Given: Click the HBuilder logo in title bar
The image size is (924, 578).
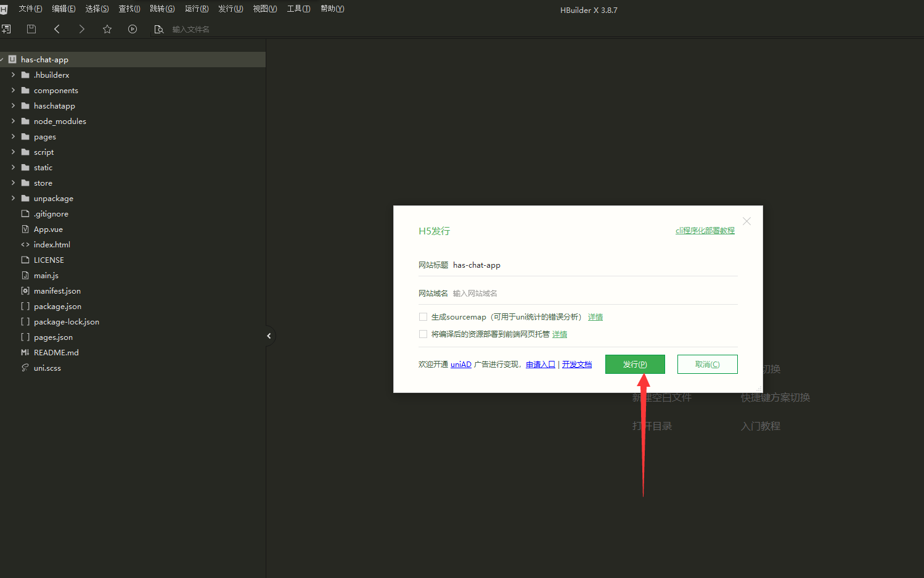Looking at the screenshot, I should tap(4, 9).
